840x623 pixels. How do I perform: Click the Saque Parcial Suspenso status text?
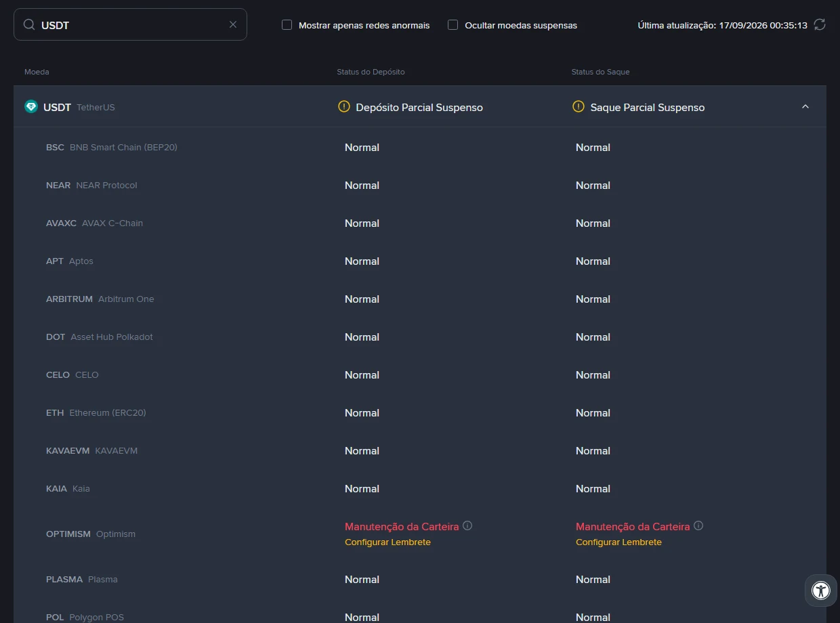coord(648,108)
